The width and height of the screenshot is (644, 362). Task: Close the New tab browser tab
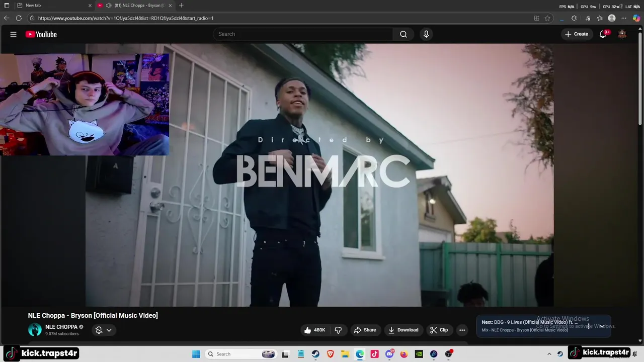[90, 6]
